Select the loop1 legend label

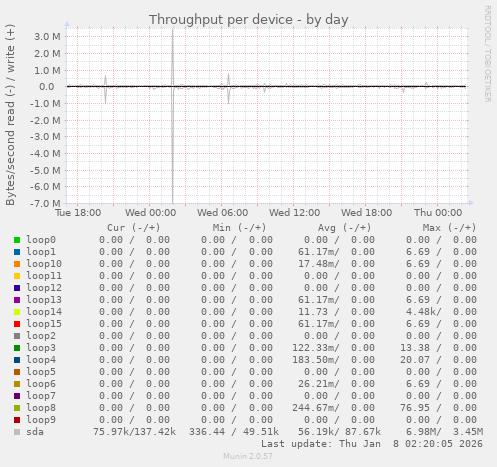(x=41, y=252)
